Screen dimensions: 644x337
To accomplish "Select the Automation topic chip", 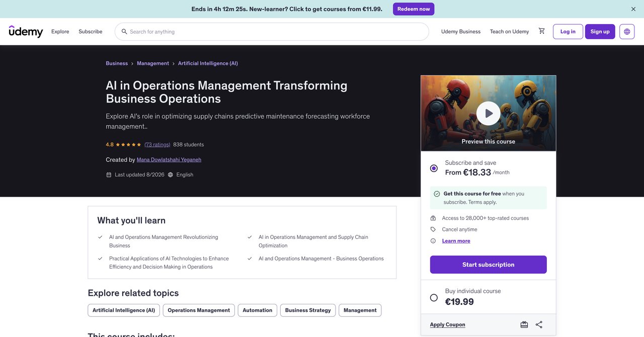I will [x=258, y=310].
